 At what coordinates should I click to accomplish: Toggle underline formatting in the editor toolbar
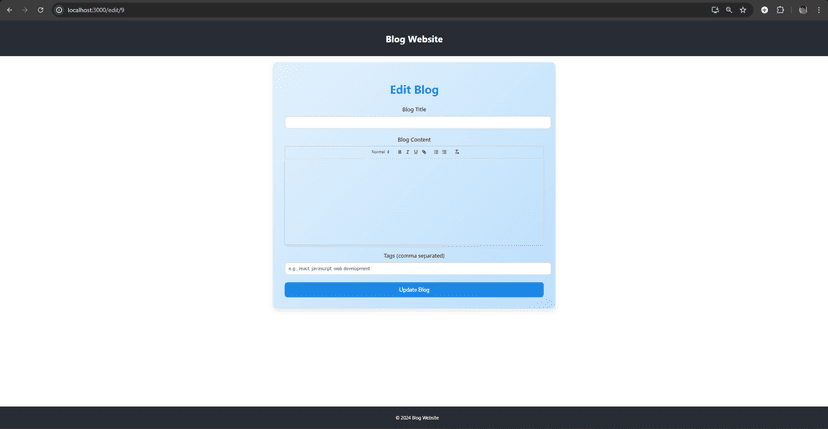[x=416, y=152]
